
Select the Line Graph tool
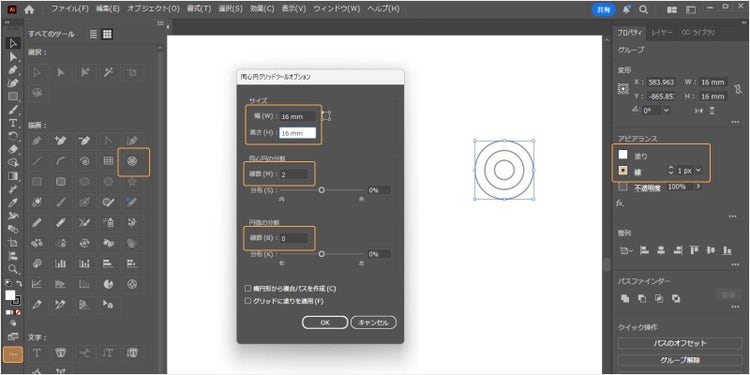coord(37,284)
